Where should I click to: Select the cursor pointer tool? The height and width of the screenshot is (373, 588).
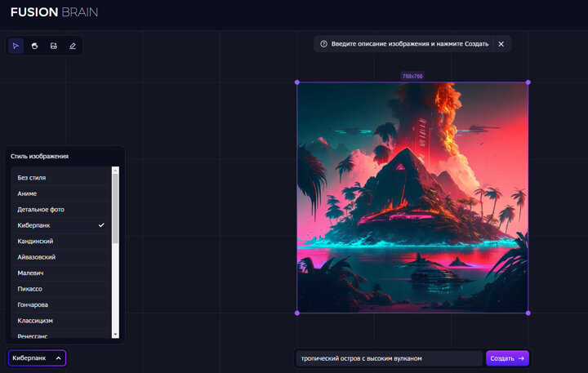[x=16, y=46]
